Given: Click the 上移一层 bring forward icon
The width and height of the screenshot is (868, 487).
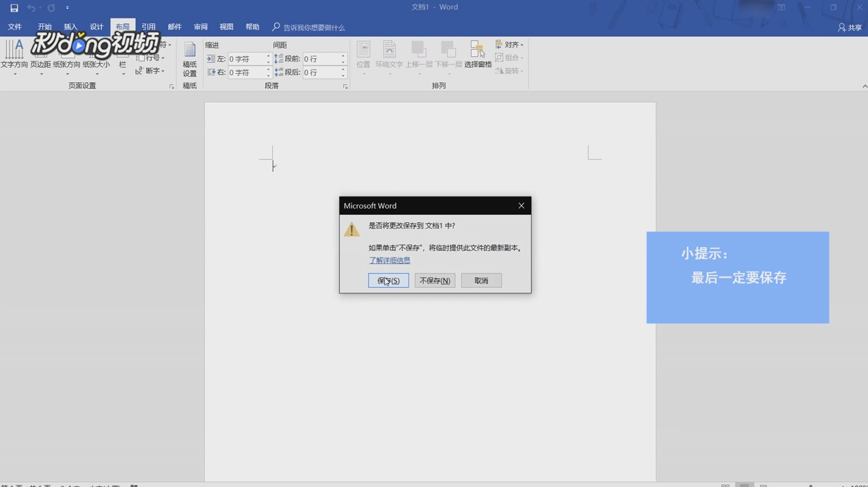Looking at the screenshot, I should [419, 57].
